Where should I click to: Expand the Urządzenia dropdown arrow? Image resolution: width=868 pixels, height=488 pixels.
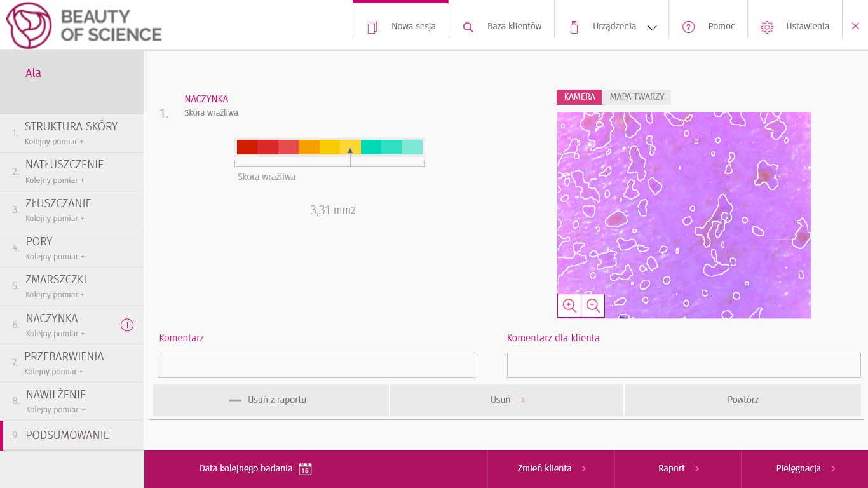click(x=651, y=28)
